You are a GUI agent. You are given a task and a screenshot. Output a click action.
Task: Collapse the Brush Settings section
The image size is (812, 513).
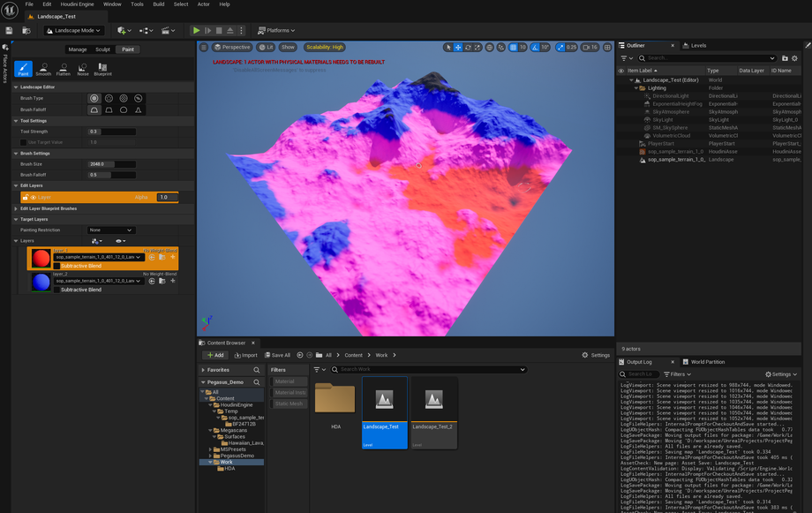tap(16, 154)
